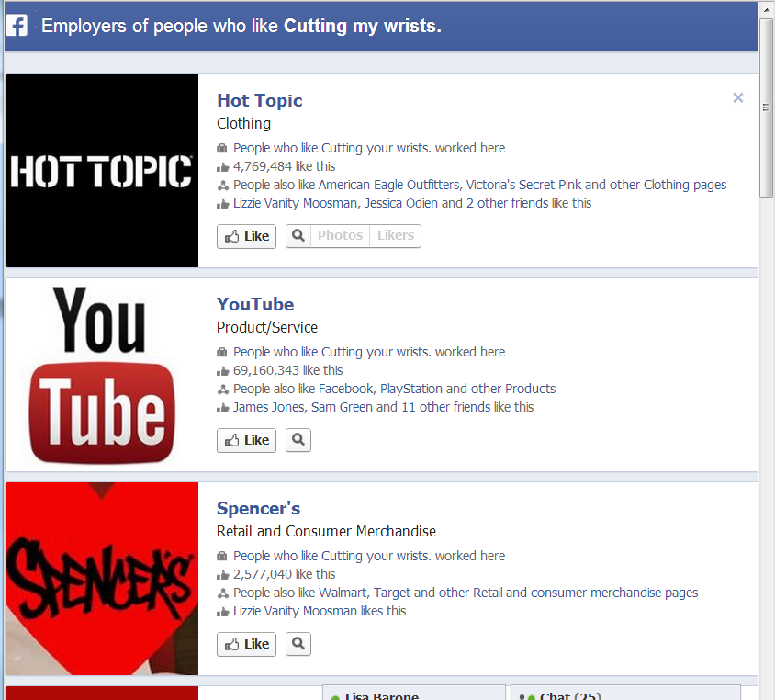Image resolution: width=775 pixels, height=700 pixels.
Task: Open Lizzie Vanity Moosman under Hot Topic
Action: click(295, 203)
